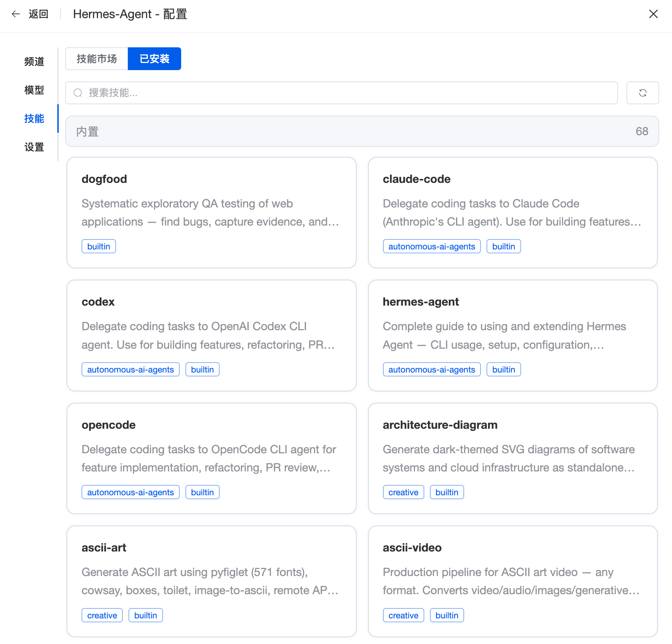Viewport: 672px width, 644px height.
Task: Click the codex skill title
Action: click(x=98, y=302)
